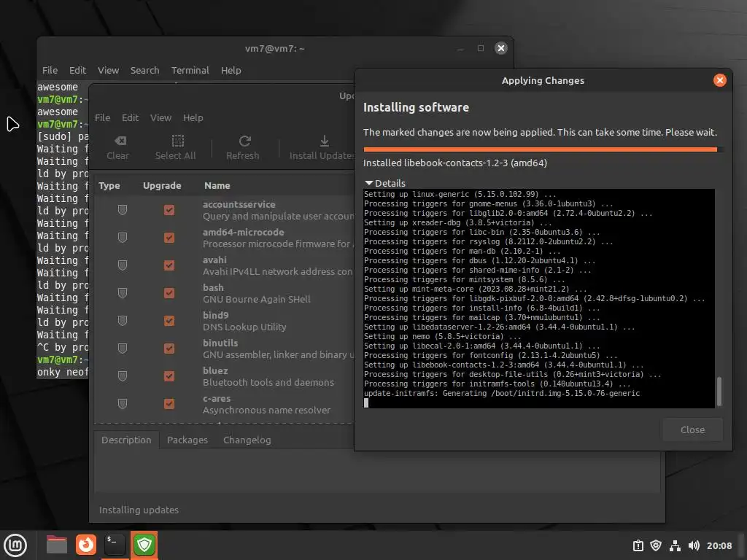Click the details terminal output scrollbar
The height and width of the screenshot is (560, 747).
coord(719,391)
